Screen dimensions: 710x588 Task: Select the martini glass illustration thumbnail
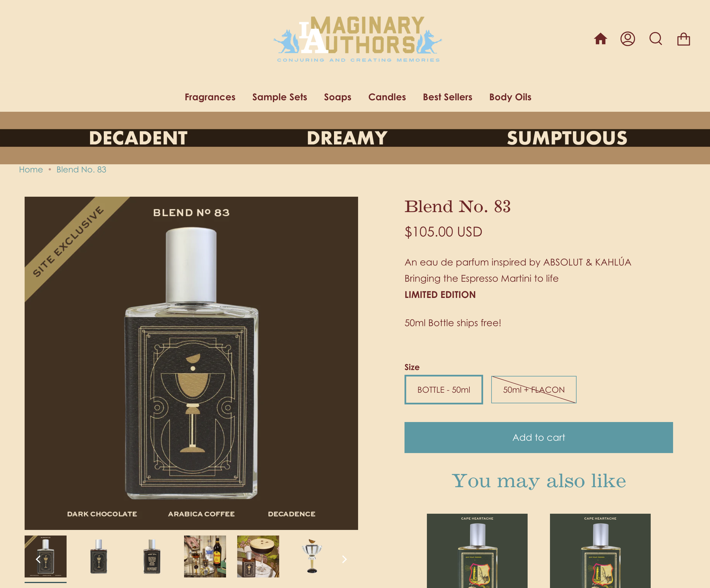pos(311,556)
